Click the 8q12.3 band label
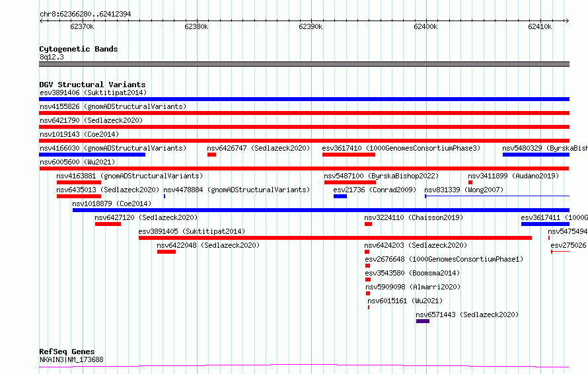 pyautogui.click(x=52, y=57)
